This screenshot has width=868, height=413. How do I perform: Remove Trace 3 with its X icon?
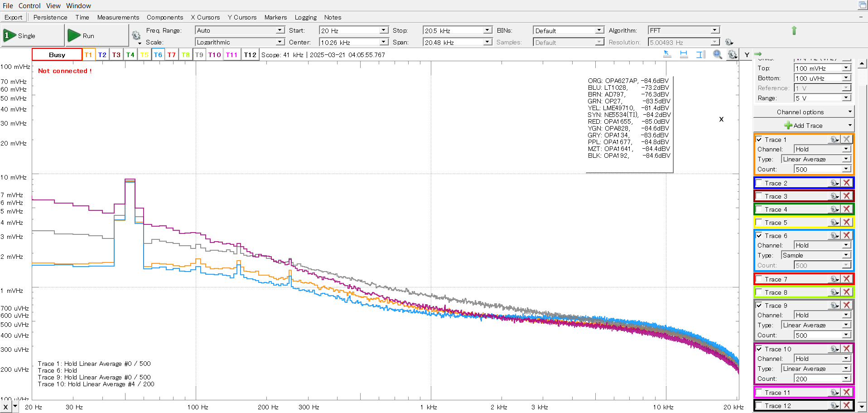point(846,196)
